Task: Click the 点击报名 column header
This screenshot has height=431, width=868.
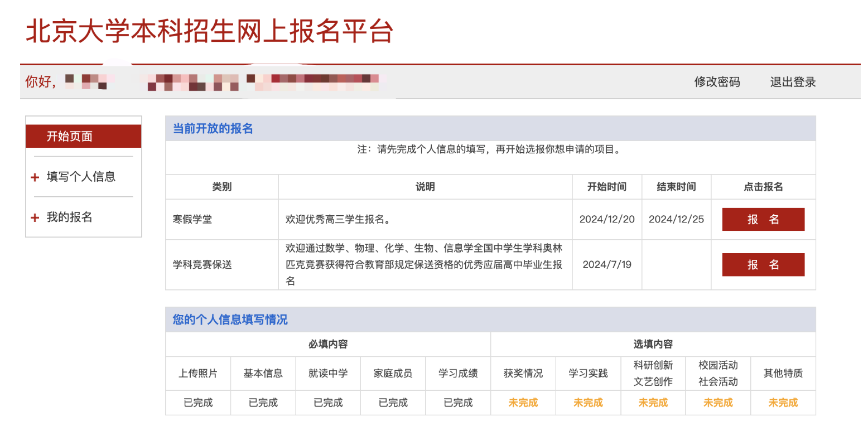Action: point(763,187)
